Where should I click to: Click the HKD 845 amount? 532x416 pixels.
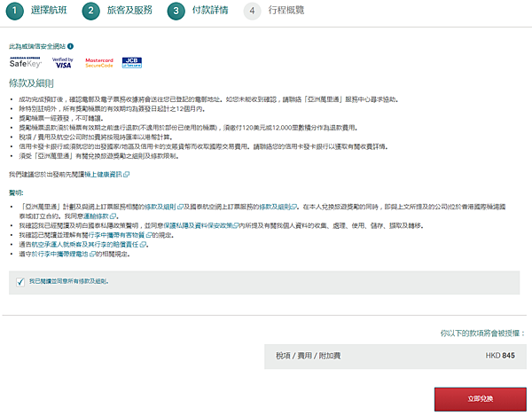coord(500,356)
